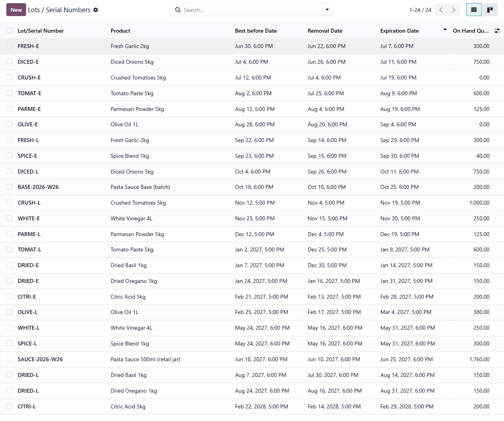Sort by Expiration Date column header
The width and height of the screenshot is (504, 421).
[x=399, y=31]
